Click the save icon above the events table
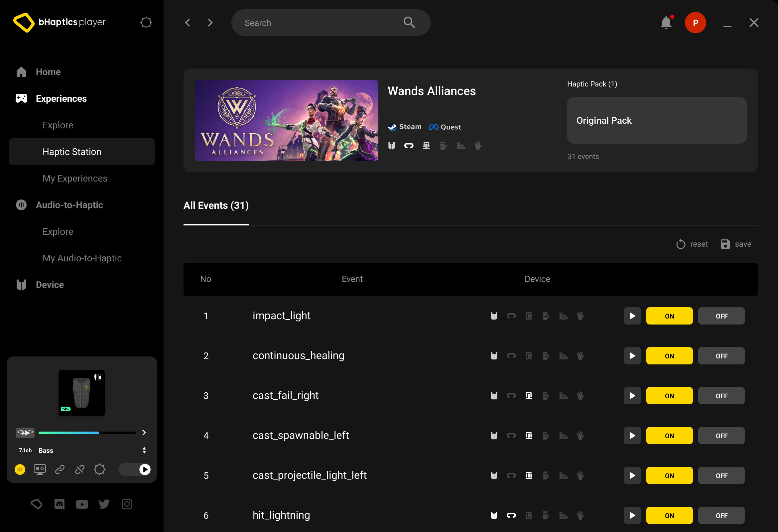778x532 pixels. [x=725, y=244]
